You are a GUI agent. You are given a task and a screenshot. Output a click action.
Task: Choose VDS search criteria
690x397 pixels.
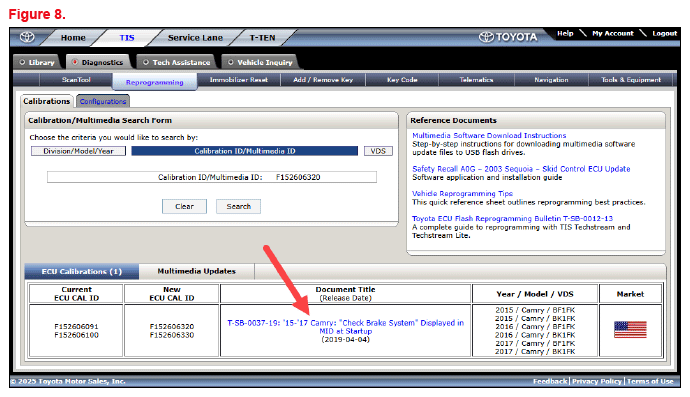[x=378, y=151]
